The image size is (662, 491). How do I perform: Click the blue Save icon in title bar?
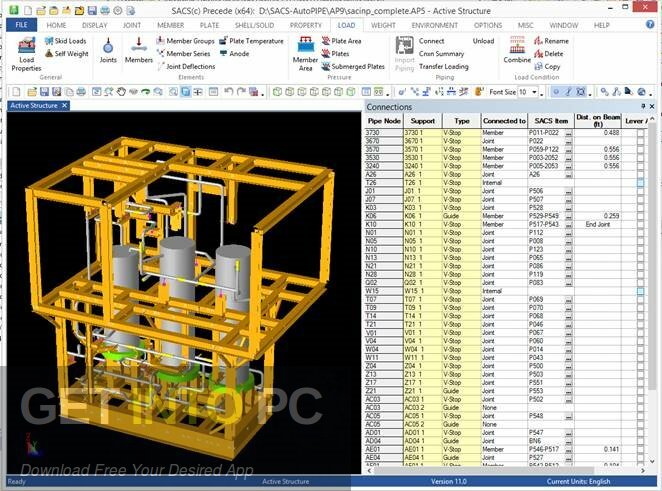(x=92, y=11)
